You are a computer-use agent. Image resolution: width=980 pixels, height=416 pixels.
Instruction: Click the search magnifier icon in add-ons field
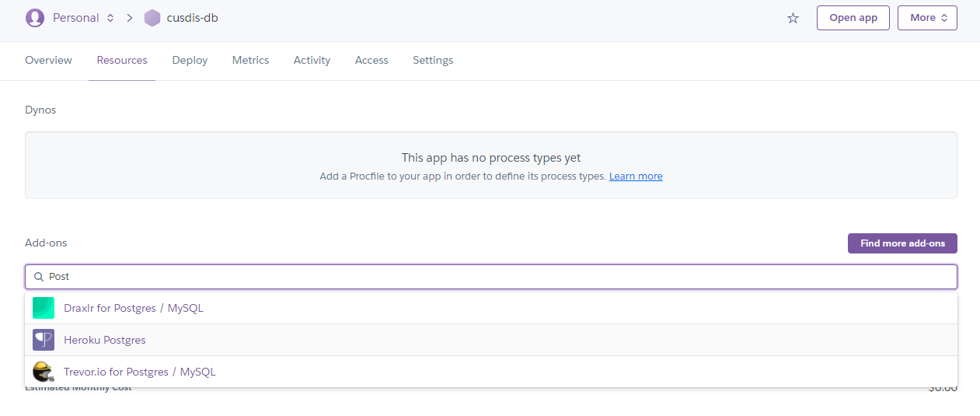tap(38, 277)
